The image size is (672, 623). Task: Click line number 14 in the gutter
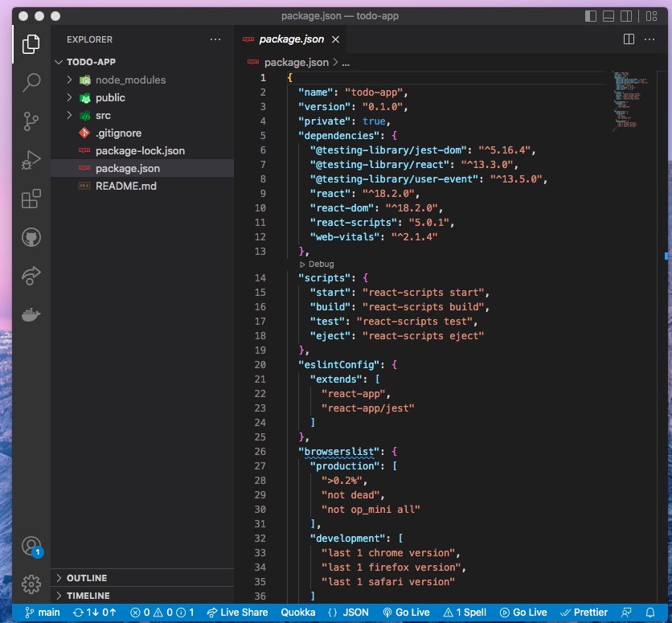(260, 278)
